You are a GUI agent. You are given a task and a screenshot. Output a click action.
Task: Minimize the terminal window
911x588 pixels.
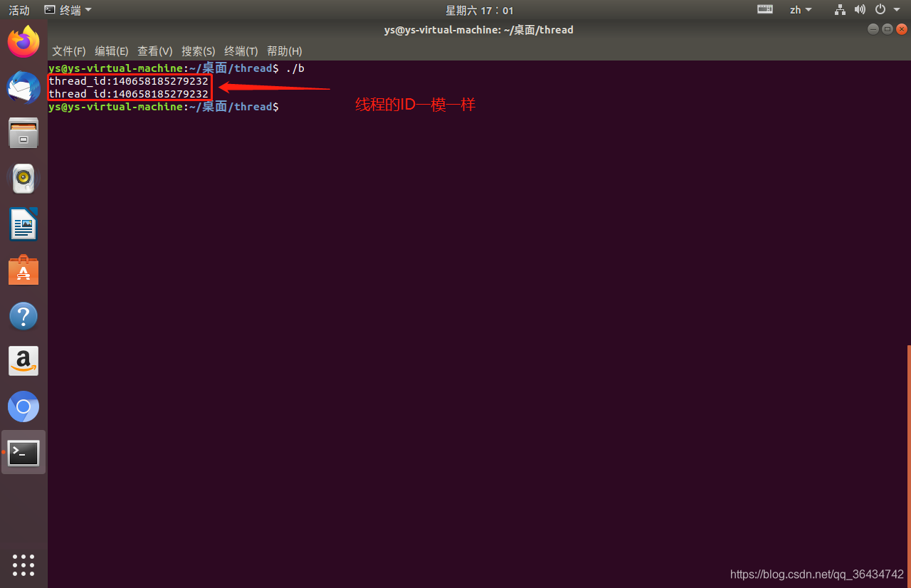[873, 29]
